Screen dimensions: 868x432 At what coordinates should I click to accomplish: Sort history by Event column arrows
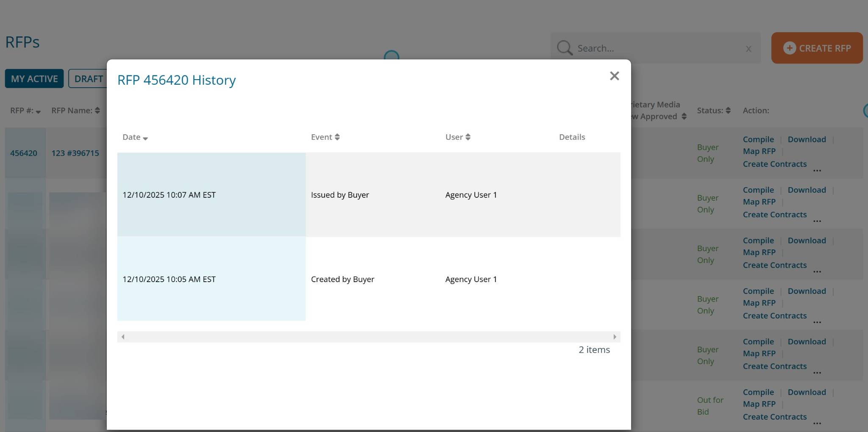(337, 137)
